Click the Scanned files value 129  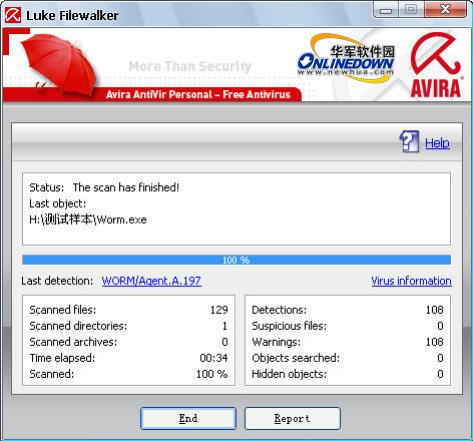click(x=219, y=310)
